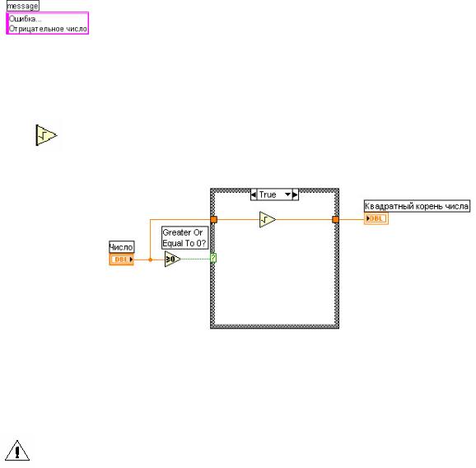This screenshot has height=468, width=476.
Task: Click the green dotted boolean wire
Action: click(x=196, y=259)
